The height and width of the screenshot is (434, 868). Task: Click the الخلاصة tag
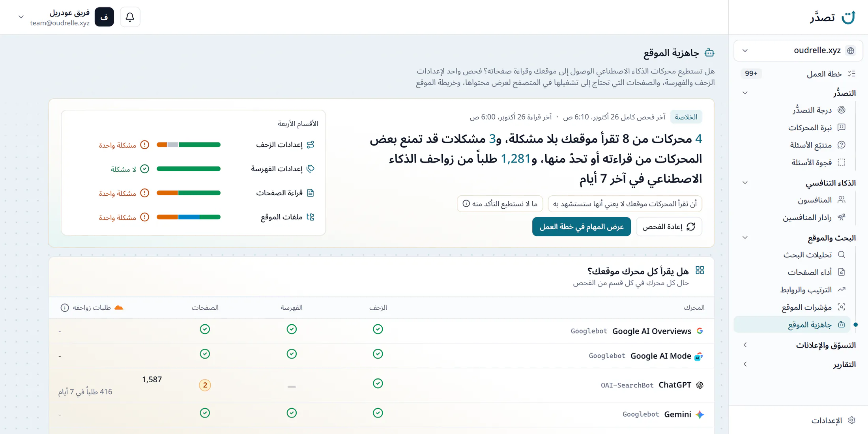tap(686, 117)
